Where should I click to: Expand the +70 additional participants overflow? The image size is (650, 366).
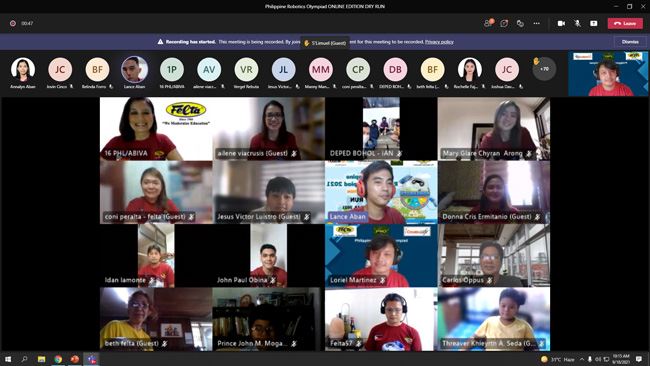(544, 69)
